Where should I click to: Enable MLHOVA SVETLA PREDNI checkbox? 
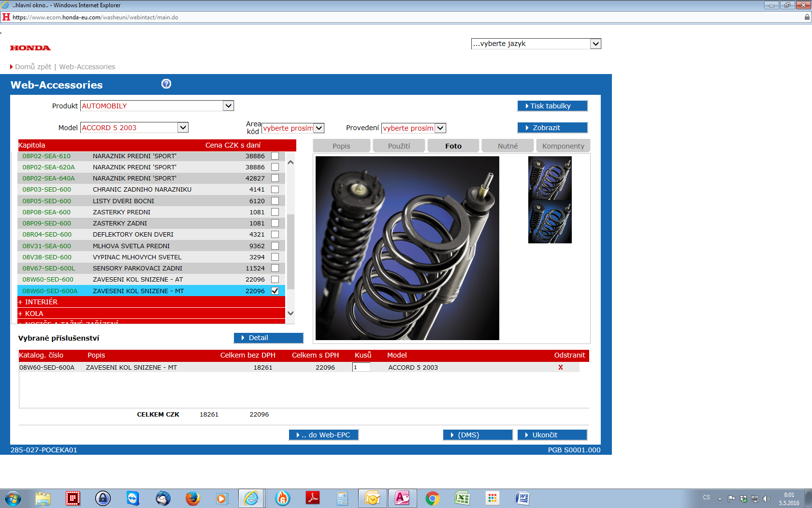[x=275, y=246]
